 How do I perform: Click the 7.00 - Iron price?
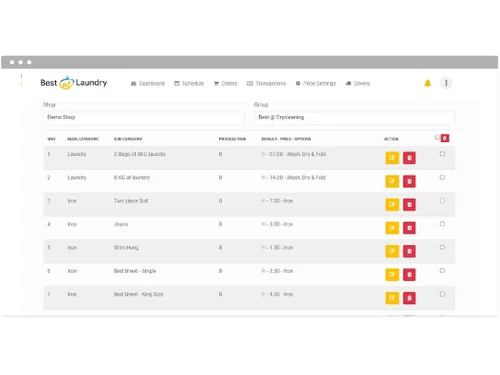[277, 201]
